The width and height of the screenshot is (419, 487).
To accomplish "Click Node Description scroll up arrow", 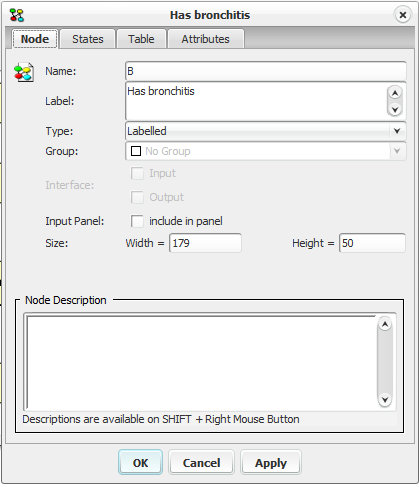I will [x=385, y=324].
